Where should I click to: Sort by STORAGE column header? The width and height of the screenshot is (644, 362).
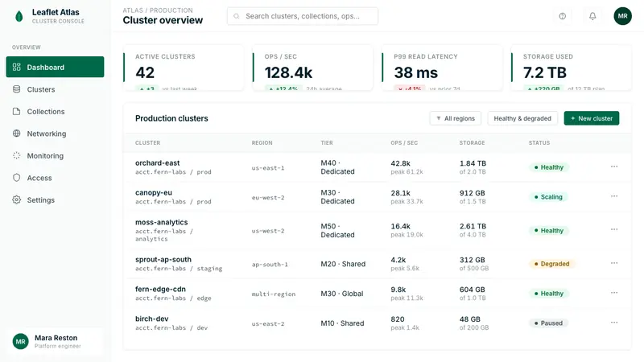tap(472, 143)
